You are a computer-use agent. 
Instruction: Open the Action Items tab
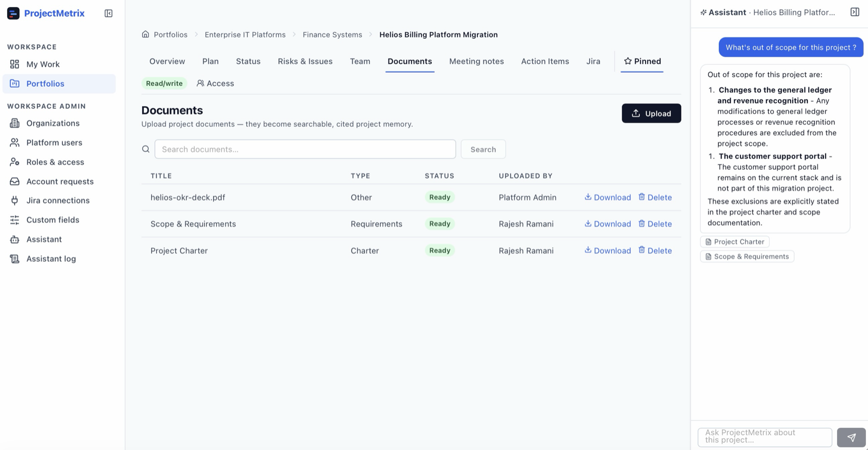pos(545,61)
